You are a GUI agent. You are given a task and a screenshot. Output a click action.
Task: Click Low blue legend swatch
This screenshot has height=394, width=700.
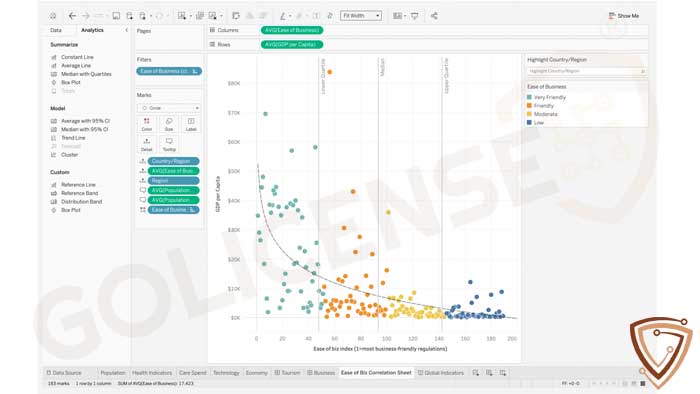tap(529, 123)
